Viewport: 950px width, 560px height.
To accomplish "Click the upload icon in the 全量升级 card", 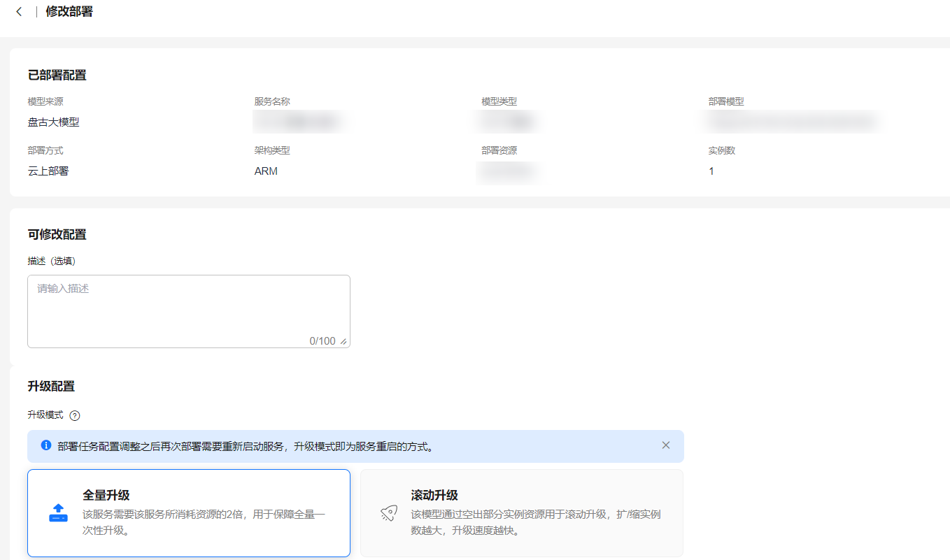I will (x=58, y=513).
